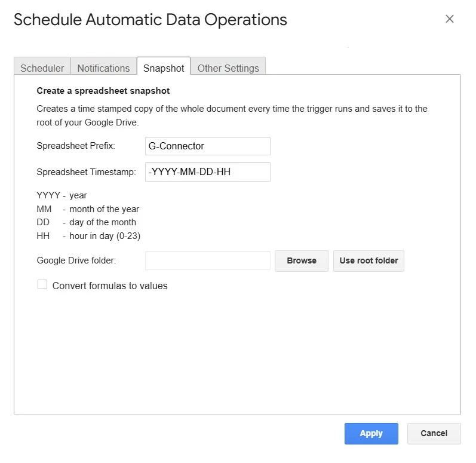Image resolution: width=476 pixels, height=463 pixels.
Task: Click the dialog title text
Action: pyautogui.click(x=150, y=20)
